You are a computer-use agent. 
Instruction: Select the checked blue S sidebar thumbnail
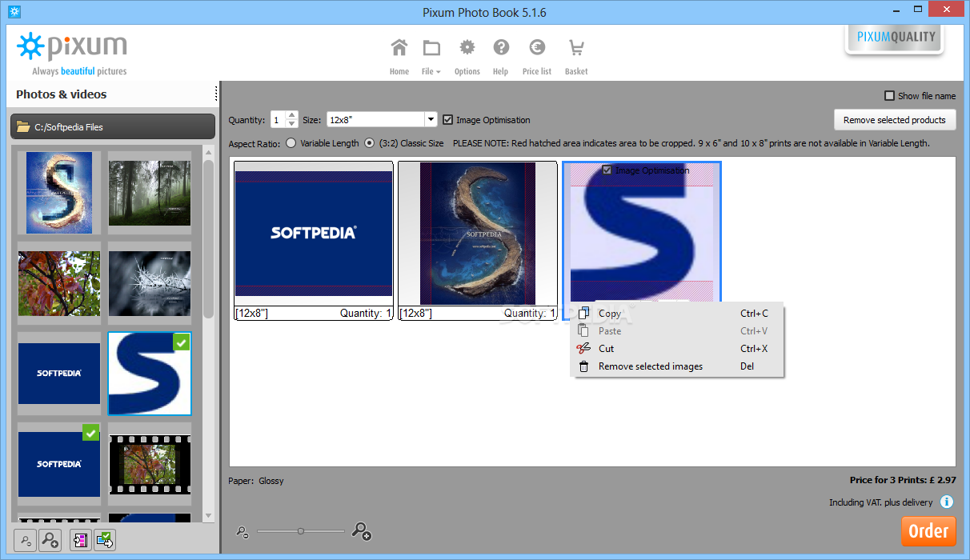[x=150, y=374]
